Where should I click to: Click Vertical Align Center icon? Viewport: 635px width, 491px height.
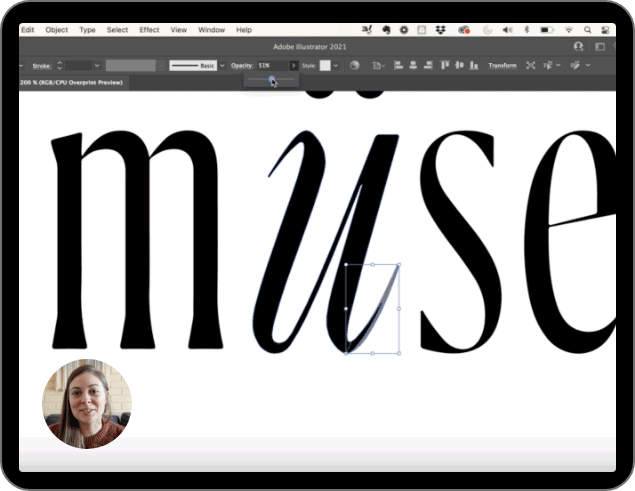pyautogui.click(x=459, y=65)
